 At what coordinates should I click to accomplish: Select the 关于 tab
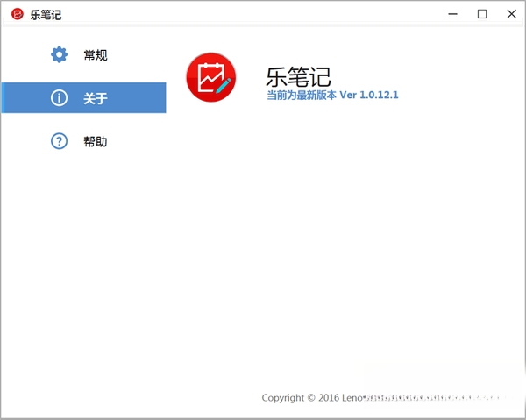click(84, 98)
